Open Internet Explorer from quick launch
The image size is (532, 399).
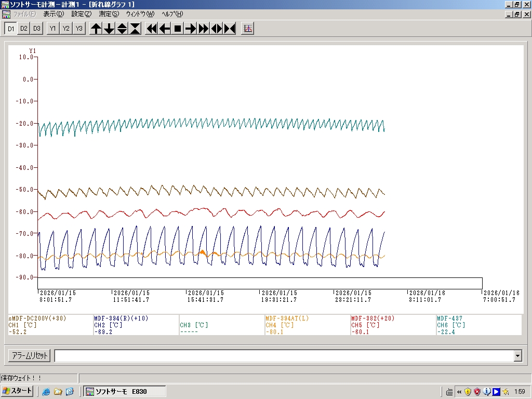coord(46,391)
